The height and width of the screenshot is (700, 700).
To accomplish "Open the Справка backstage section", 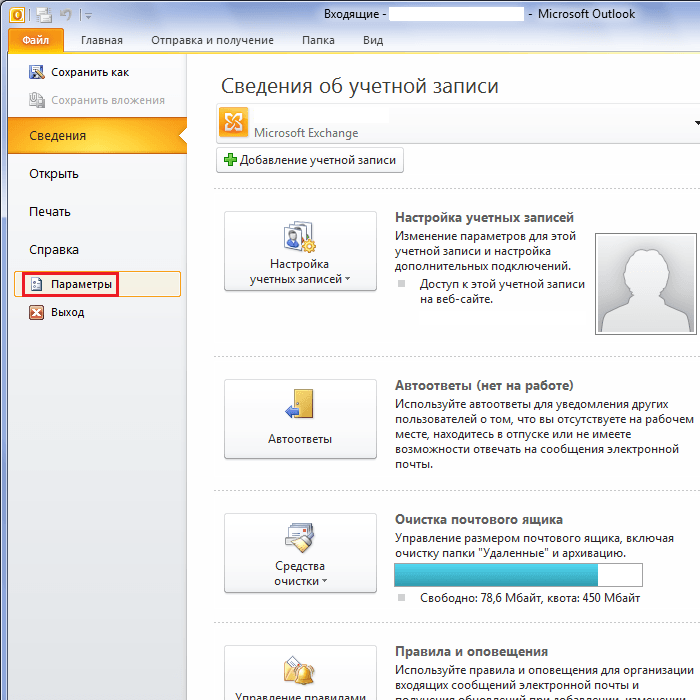I will [x=54, y=250].
